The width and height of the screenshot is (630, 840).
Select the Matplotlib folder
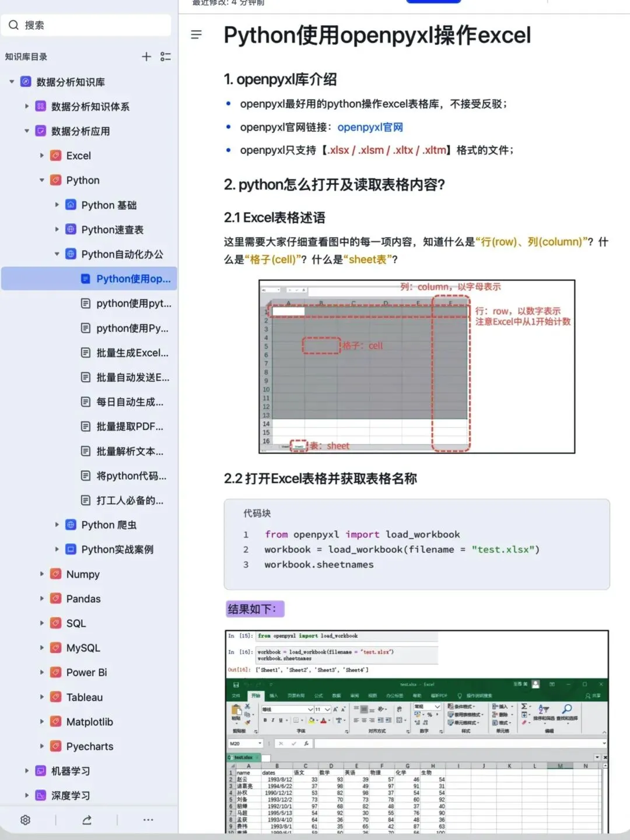click(x=90, y=722)
